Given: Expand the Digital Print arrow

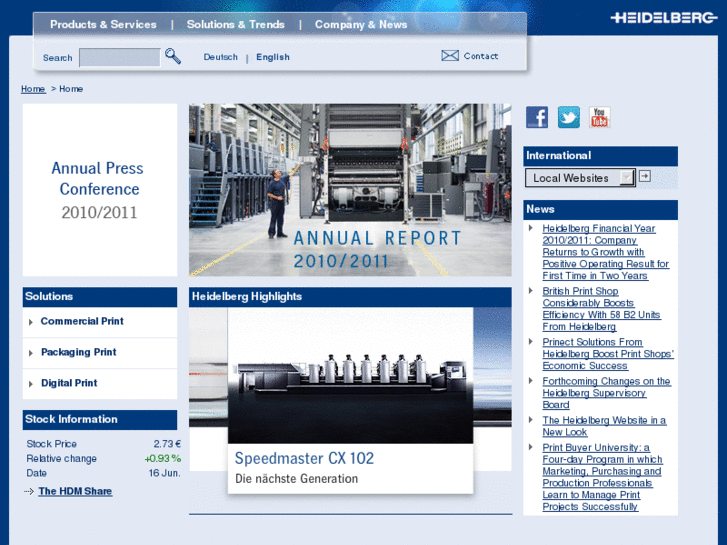Looking at the screenshot, I should pyautogui.click(x=31, y=384).
